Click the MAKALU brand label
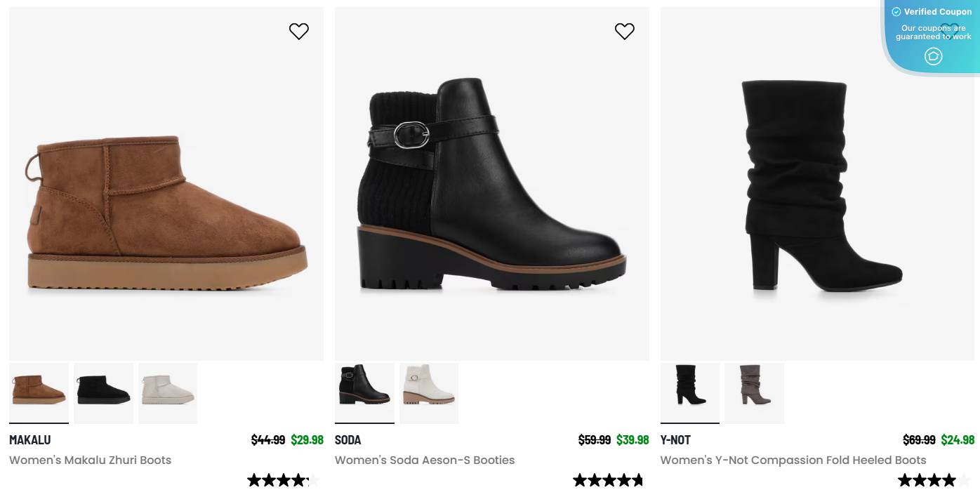The image size is (980, 504). 30,440
